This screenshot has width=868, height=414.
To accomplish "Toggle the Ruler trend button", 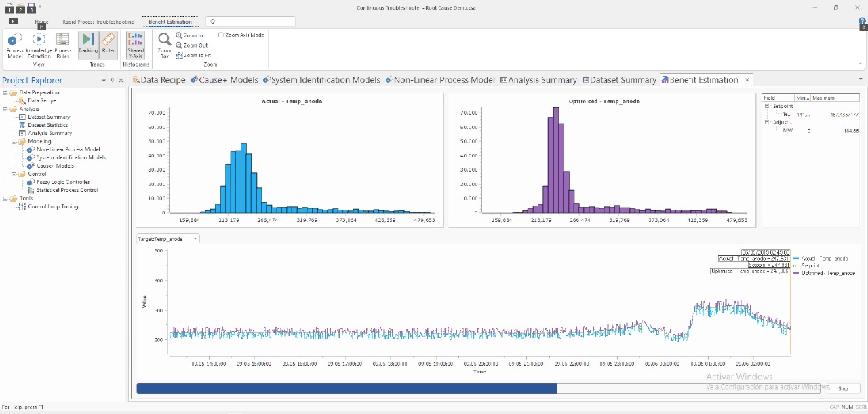I will point(108,44).
